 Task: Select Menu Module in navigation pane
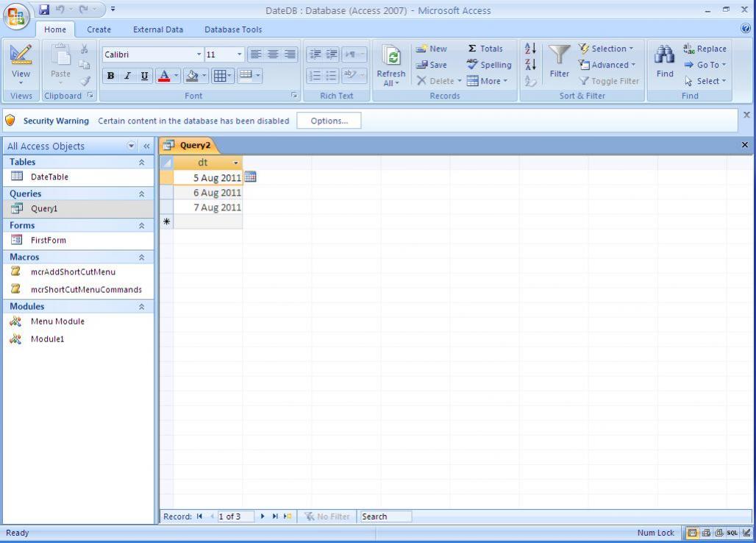pyautogui.click(x=78, y=322)
